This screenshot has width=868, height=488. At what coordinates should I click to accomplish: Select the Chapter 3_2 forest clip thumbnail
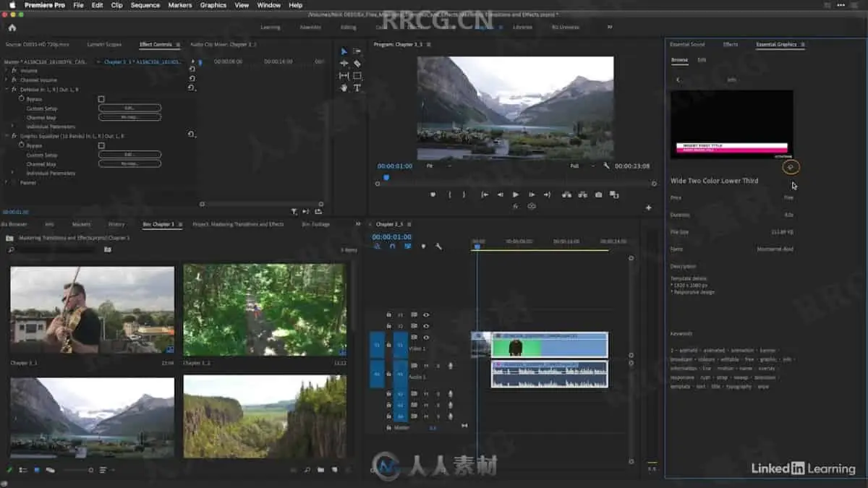(x=265, y=309)
